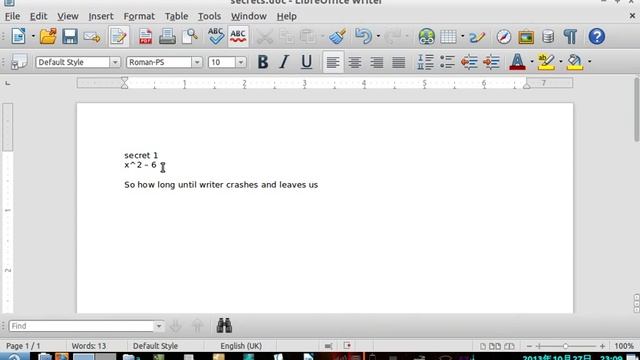Open the Navigator compass icon

504,37
